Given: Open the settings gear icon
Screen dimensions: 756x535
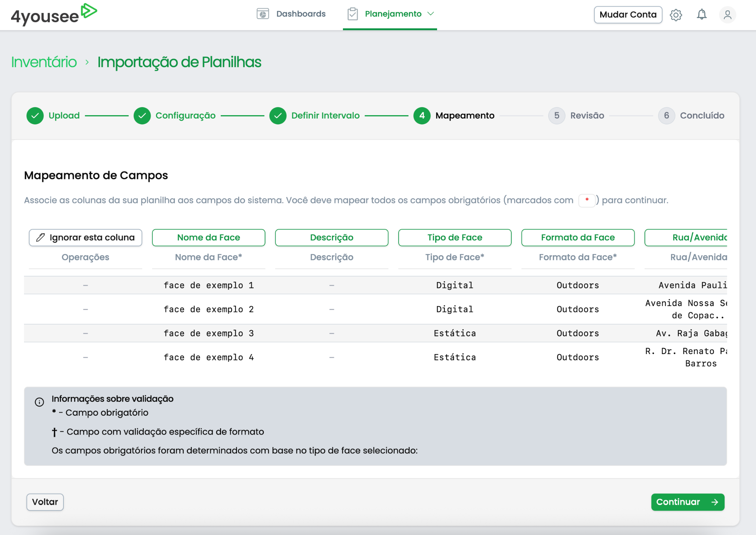Looking at the screenshot, I should coord(676,15).
